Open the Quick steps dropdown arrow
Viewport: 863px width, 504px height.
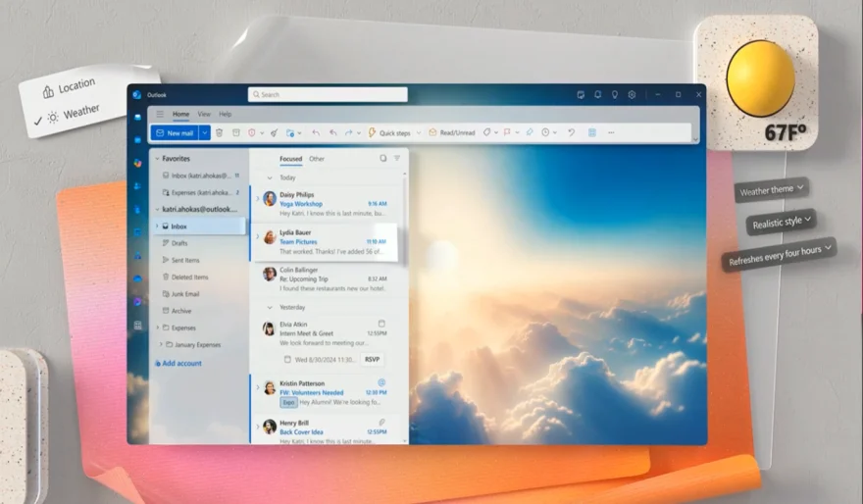point(419,132)
